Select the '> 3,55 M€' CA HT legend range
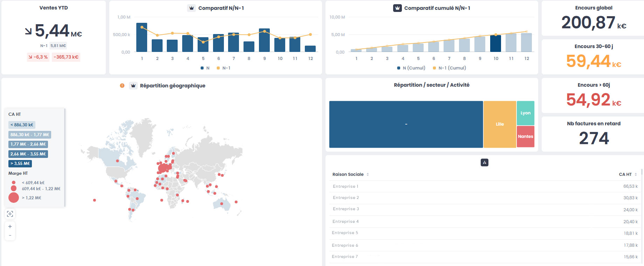This screenshot has height=266, width=644. pyautogui.click(x=20, y=164)
